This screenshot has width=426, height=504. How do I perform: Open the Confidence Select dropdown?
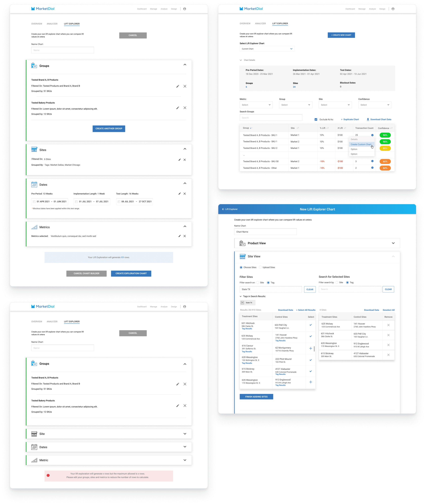[374, 105]
